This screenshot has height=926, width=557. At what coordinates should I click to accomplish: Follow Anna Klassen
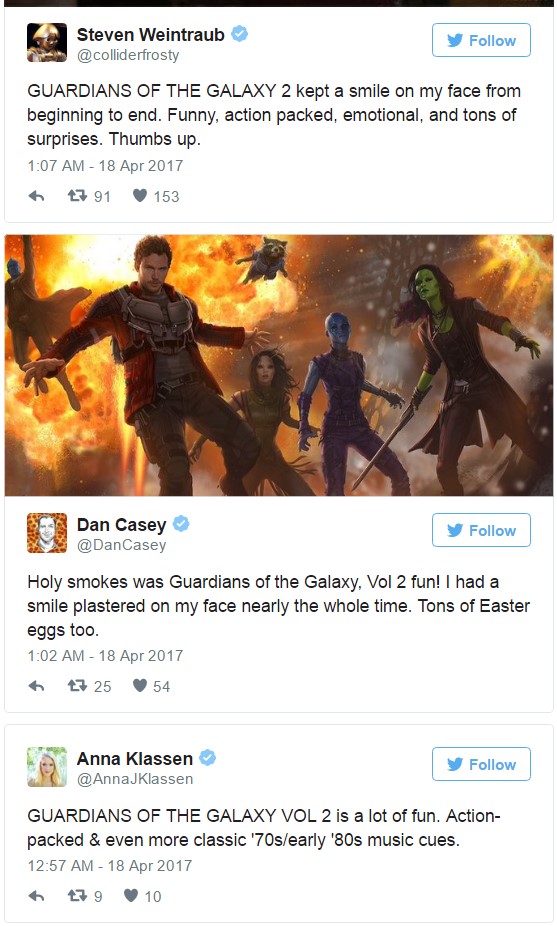coord(481,764)
